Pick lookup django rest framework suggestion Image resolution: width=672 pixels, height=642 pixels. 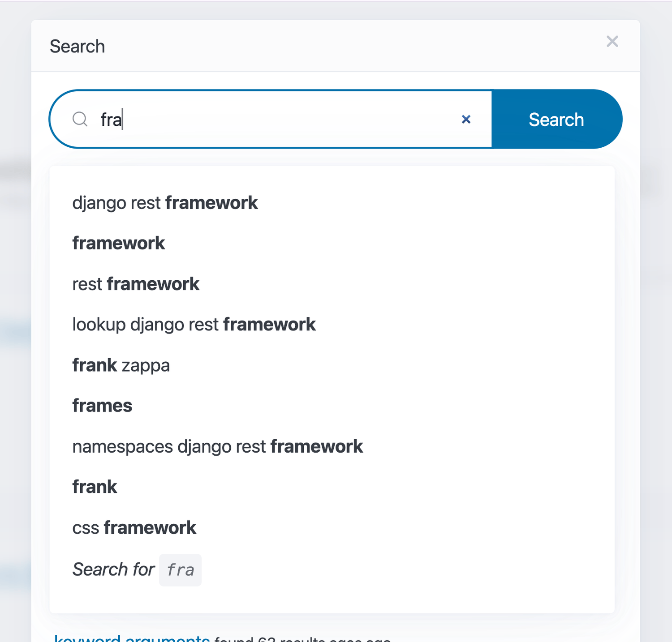point(194,324)
